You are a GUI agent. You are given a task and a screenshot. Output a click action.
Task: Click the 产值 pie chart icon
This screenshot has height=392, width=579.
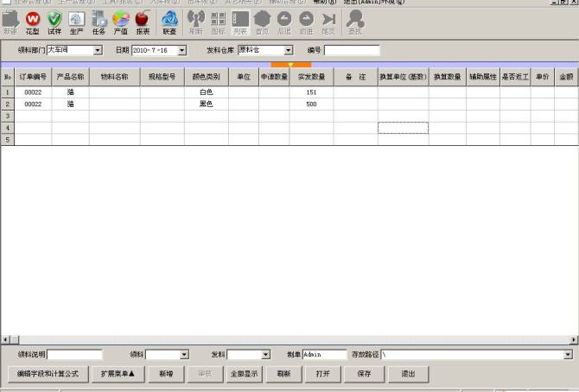click(121, 21)
